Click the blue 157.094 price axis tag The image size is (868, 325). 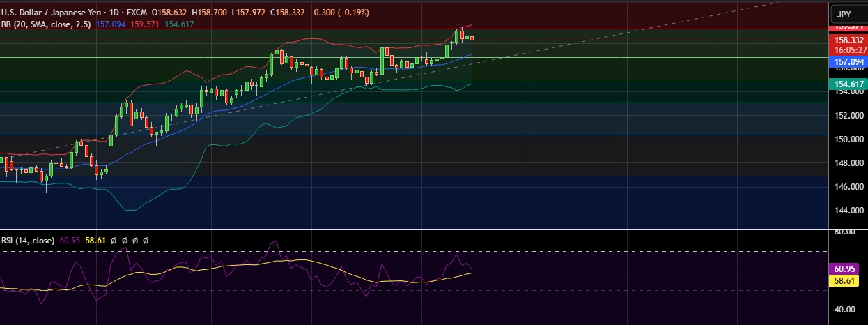pos(846,62)
